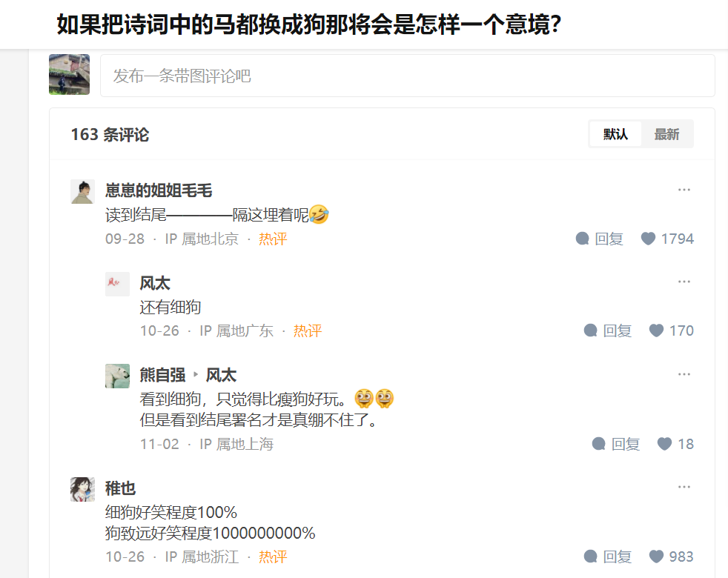Like 稚也's comment with 983 likes

[656, 557]
